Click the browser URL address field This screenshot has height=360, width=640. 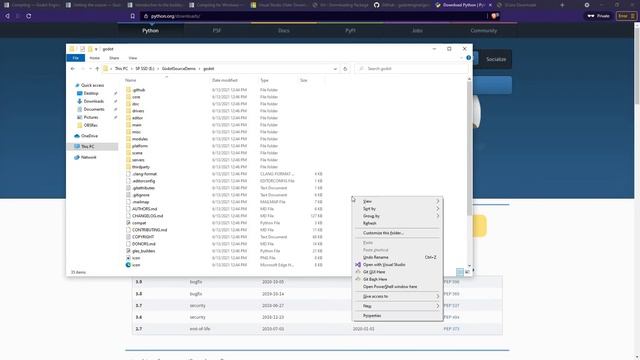coord(312,16)
